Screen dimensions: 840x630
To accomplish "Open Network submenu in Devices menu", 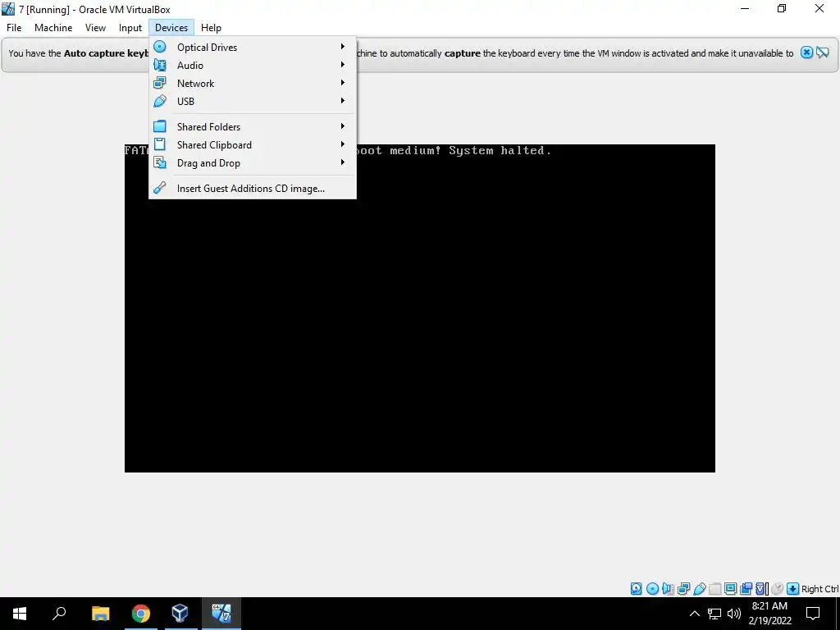I will pyautogui.click(x=253, y=83).
